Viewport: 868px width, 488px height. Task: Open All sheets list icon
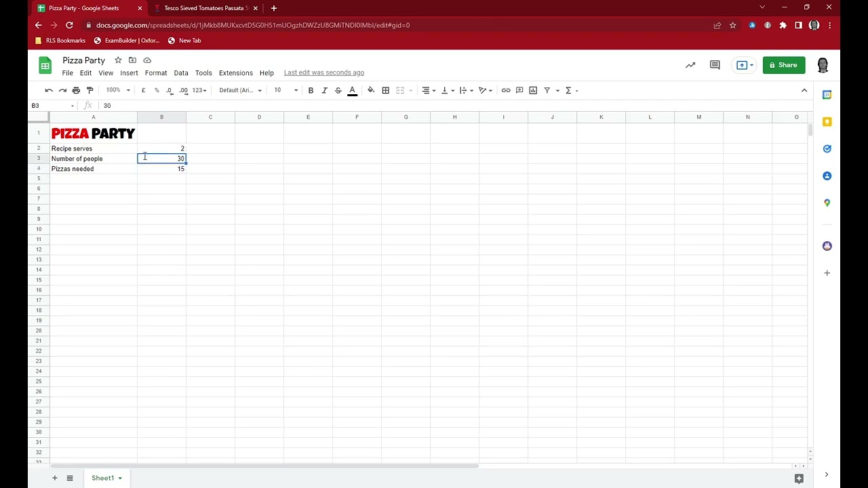(70, 478)
